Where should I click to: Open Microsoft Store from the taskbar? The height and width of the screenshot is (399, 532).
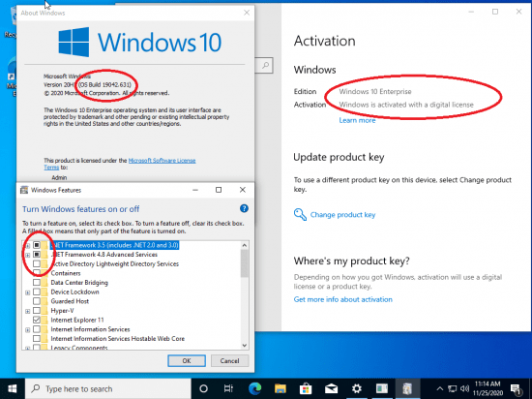click(306, 388)
